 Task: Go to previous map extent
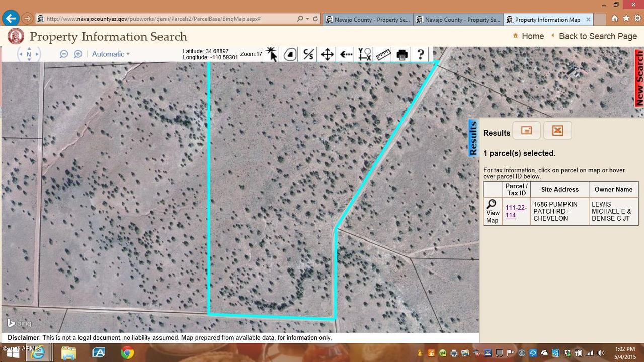pos(345,54)
